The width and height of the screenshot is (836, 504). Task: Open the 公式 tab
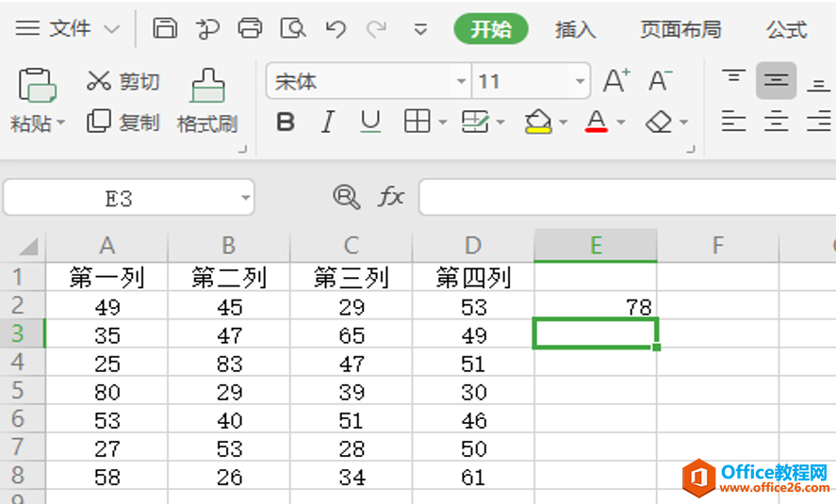pos(787,29)
